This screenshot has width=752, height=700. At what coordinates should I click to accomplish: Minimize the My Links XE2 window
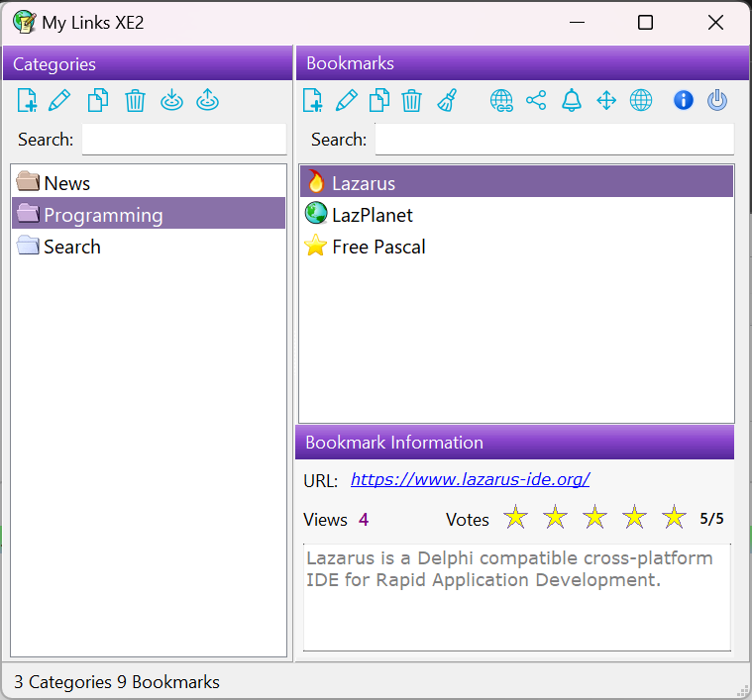pyautogui.click(x=577, y=22)
